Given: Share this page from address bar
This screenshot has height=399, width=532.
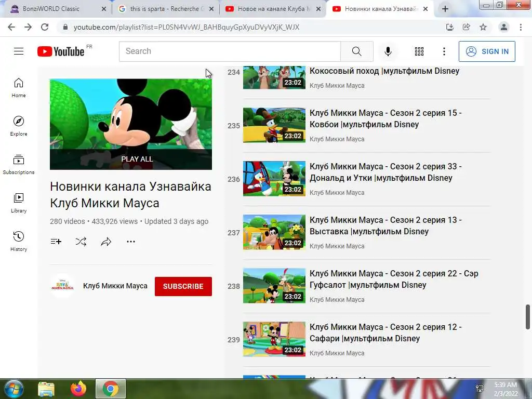Looking at the screenshot, I should tap(466, 27).
